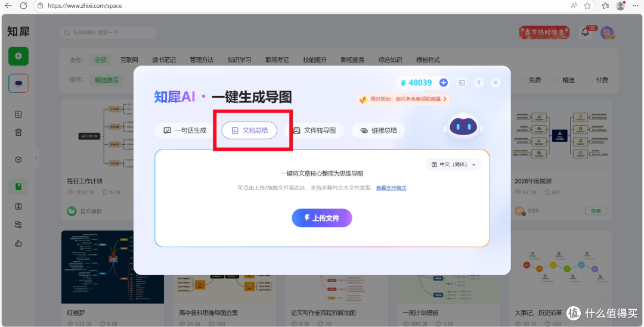Image resolution: width=644 pixels, height=327 pixels.
Task: Click the star icon beside 6.7k
Action: [105, 192]
